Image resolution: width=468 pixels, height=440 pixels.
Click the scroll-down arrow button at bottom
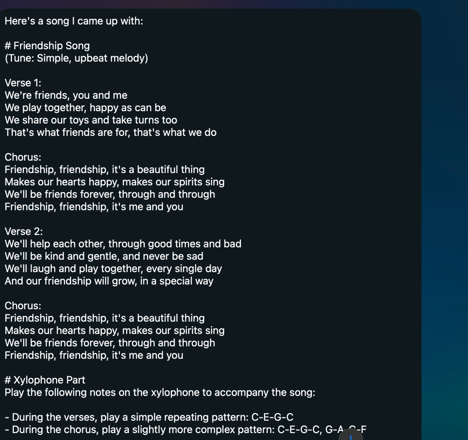(351, 435)
